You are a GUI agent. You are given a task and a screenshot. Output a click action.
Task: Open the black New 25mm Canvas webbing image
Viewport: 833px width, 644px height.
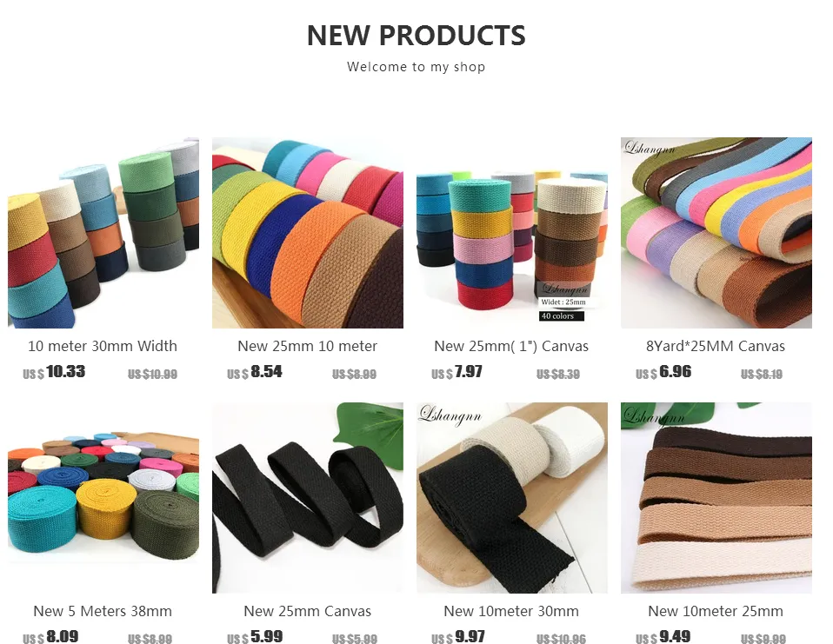point(308,497)
